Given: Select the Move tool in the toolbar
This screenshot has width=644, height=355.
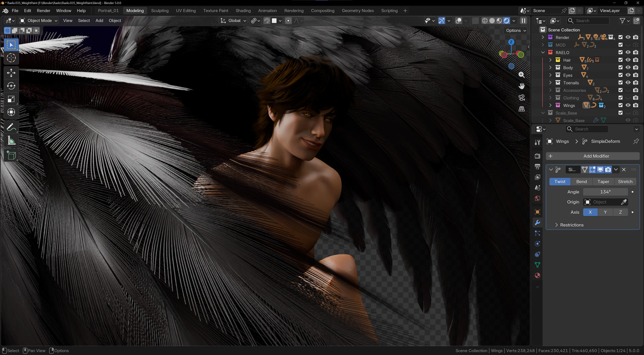Looking at the screenshot, I should pos(11,73).
